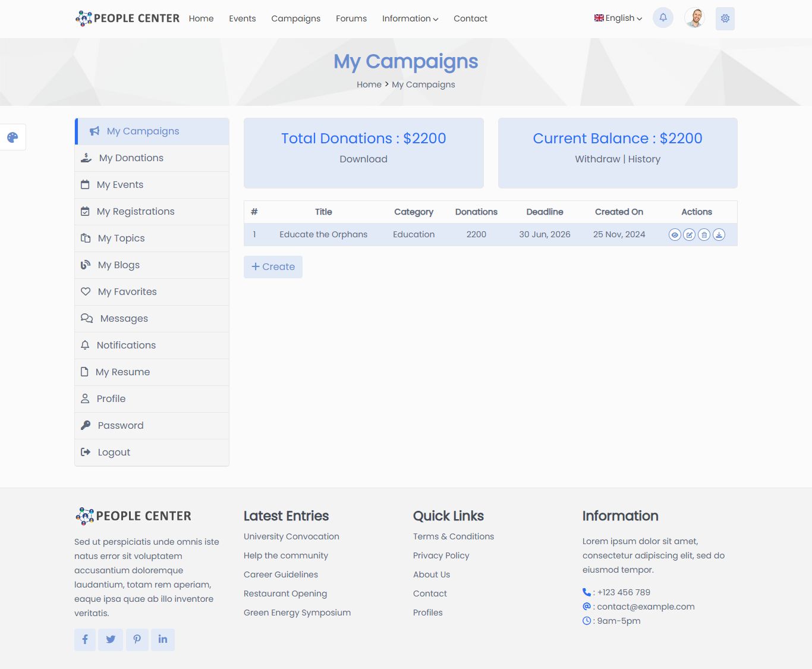Select My Events in the sidebar

point(152,185)
